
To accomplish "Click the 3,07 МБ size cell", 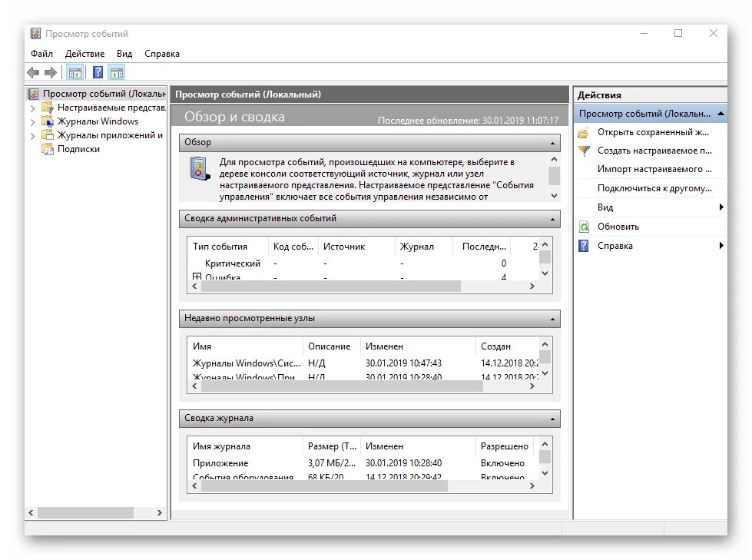I will point(332,463).
